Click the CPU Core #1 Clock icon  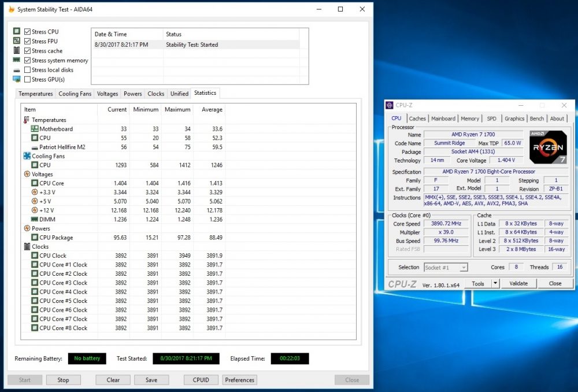click(35, 264)
